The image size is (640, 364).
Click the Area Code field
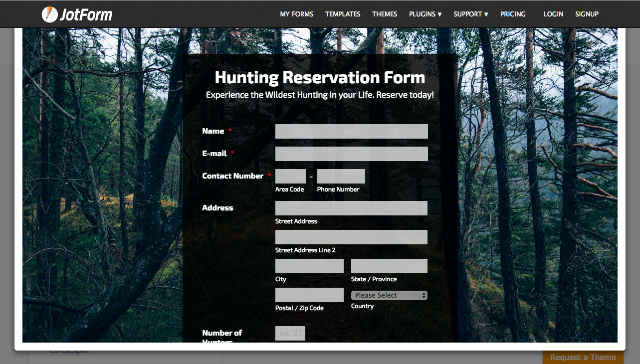(x=290, y=176)
